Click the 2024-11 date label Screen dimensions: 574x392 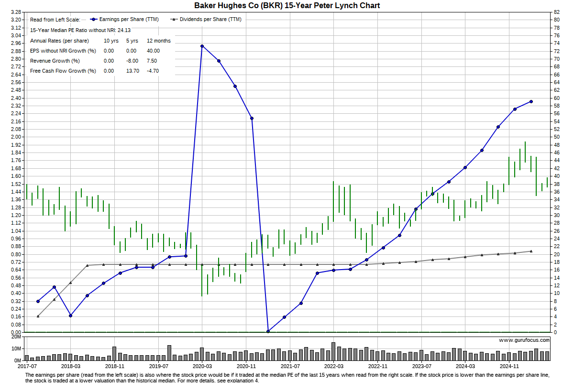[509, 366]
